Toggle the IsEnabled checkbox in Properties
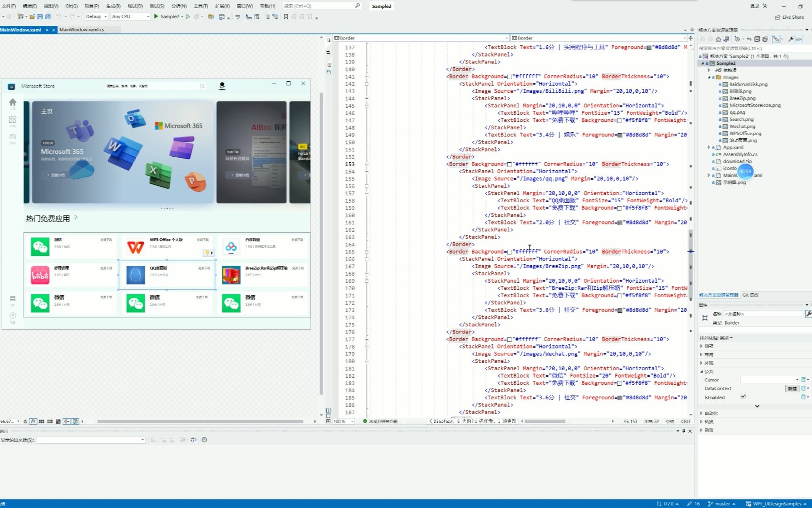 [743, 396]
